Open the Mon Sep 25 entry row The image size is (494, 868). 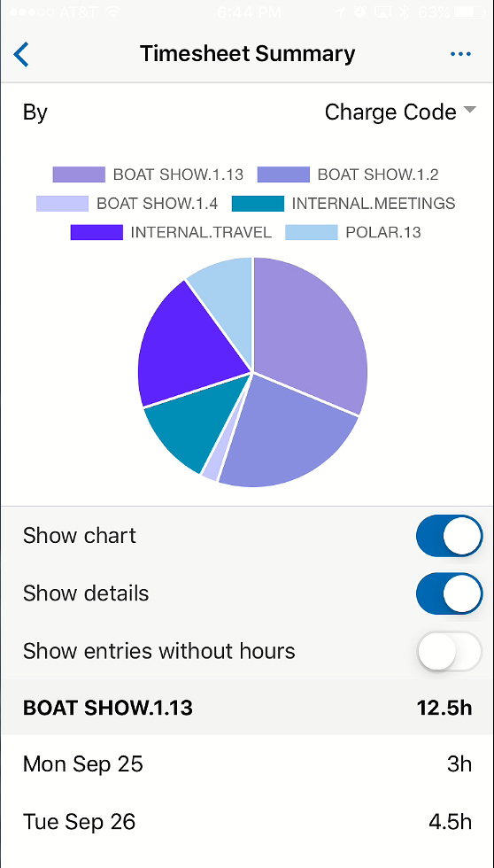coord(247,764)
